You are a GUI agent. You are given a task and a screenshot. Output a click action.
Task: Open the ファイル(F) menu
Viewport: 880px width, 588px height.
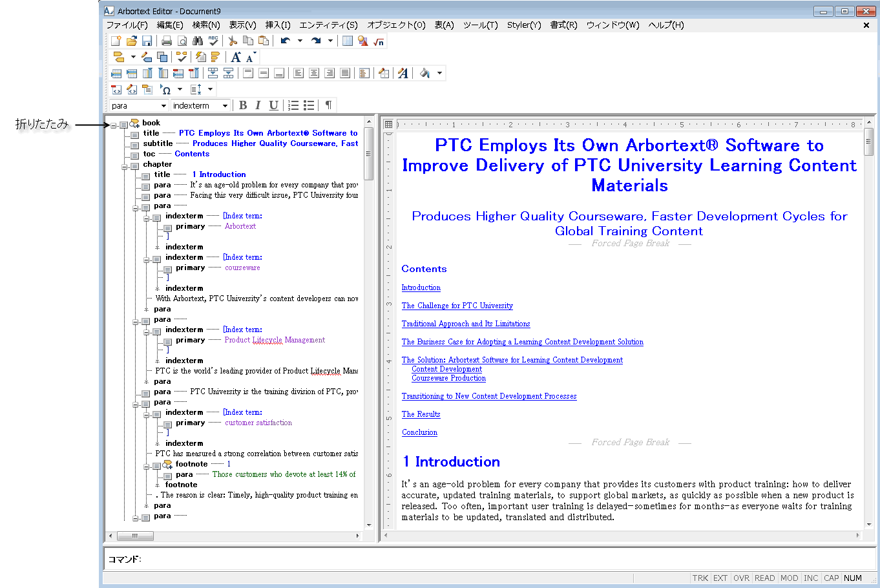point(127,25)
